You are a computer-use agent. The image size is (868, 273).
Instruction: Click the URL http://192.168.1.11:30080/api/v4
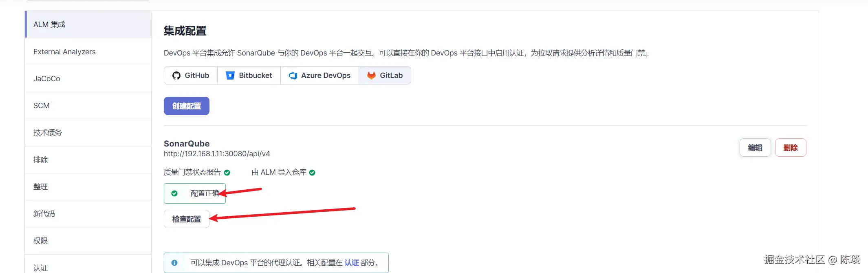217,154
